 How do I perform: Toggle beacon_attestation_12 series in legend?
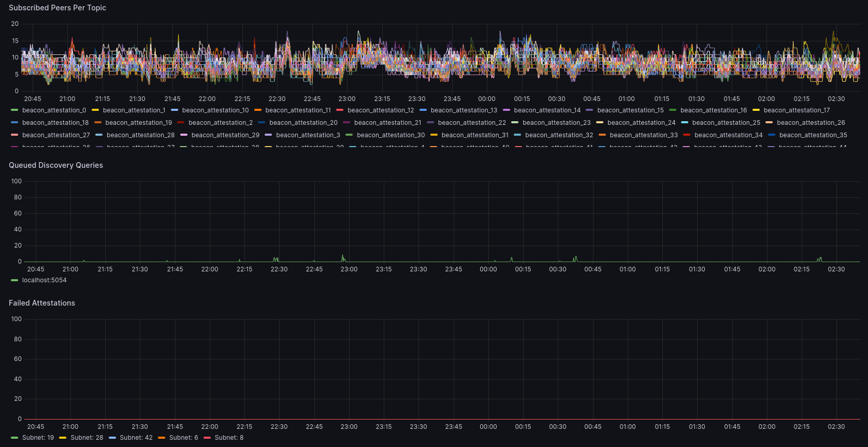pos(381,110)
